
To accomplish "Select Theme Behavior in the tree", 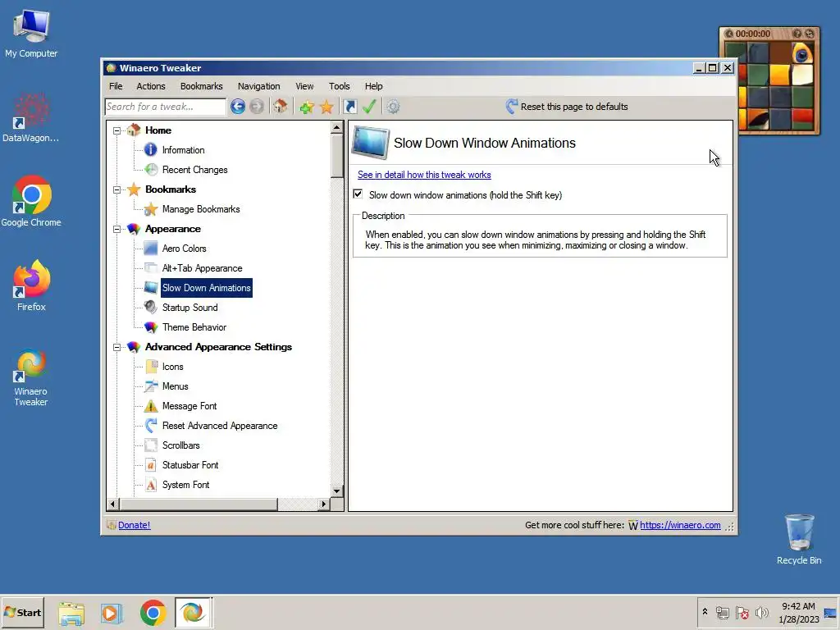I will click(194, 327).
